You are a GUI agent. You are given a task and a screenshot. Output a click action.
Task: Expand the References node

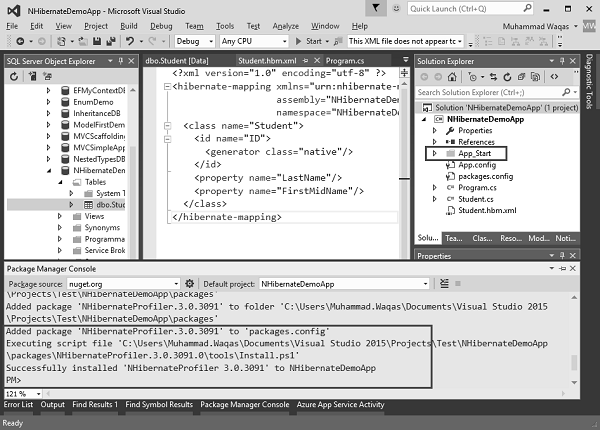434,142
